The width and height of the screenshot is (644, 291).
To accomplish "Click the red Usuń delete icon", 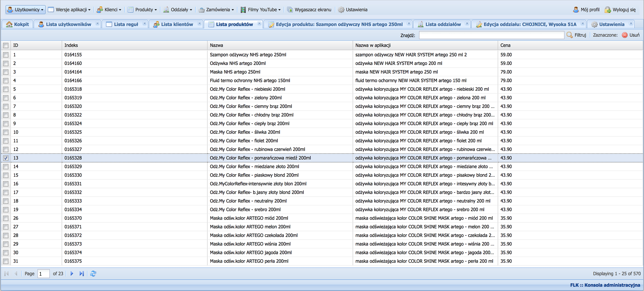I will coord(625,35).
